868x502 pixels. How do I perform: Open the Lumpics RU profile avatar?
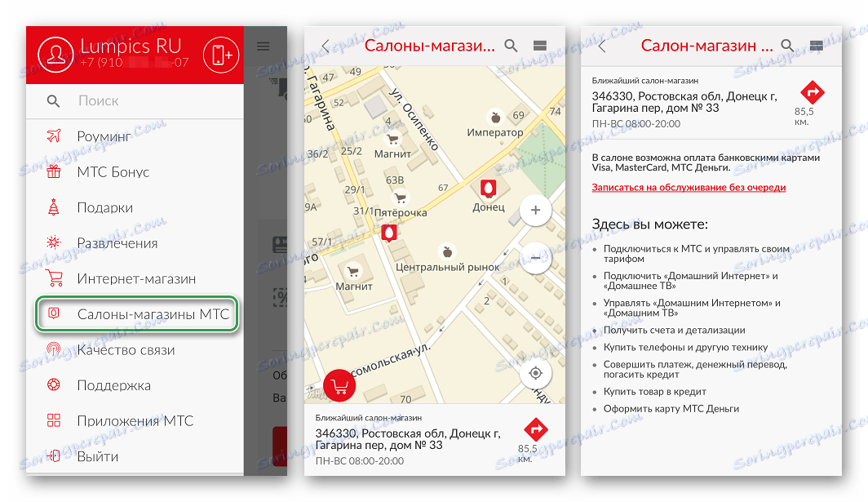[x=55, y=55]
